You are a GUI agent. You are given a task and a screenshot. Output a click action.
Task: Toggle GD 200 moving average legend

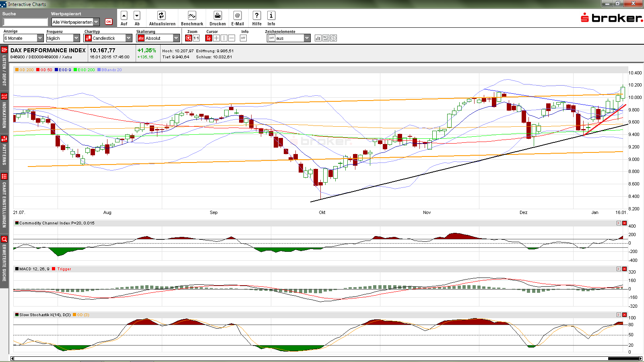[25, 70]
